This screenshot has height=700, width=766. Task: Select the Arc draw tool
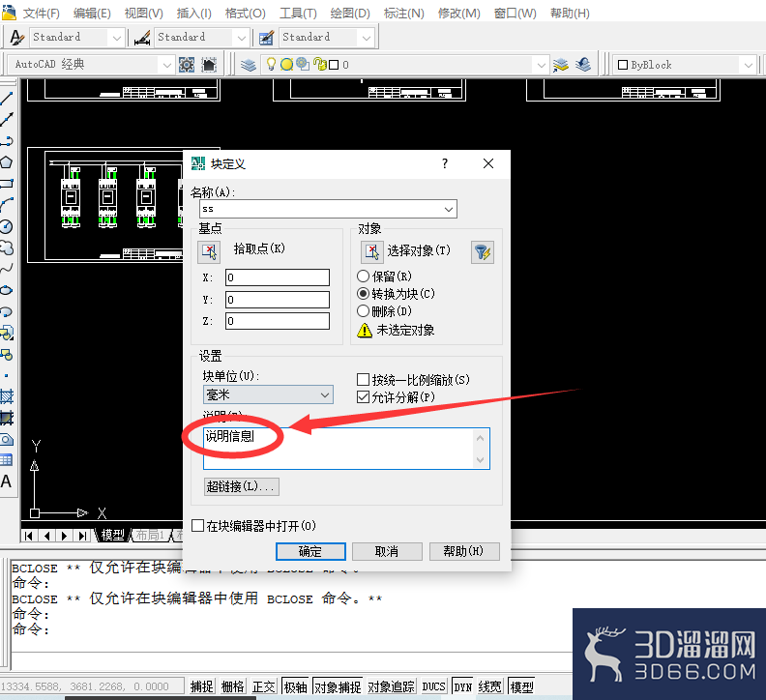7,205
